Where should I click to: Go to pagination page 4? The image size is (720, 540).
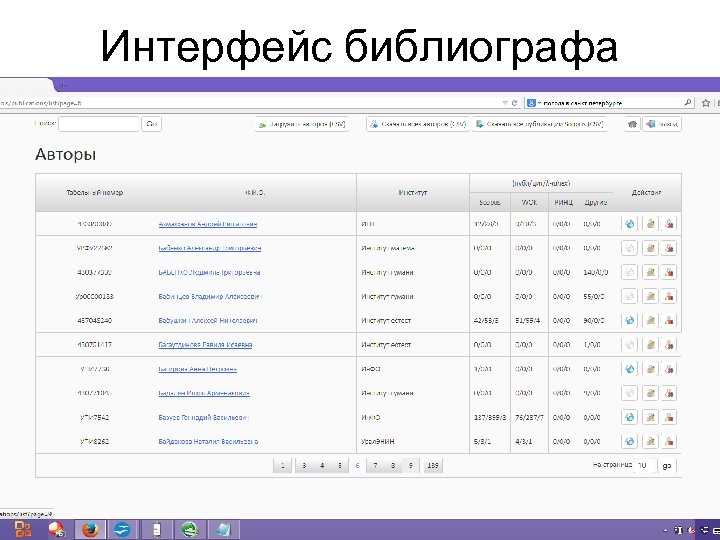[x=322, y=465]
